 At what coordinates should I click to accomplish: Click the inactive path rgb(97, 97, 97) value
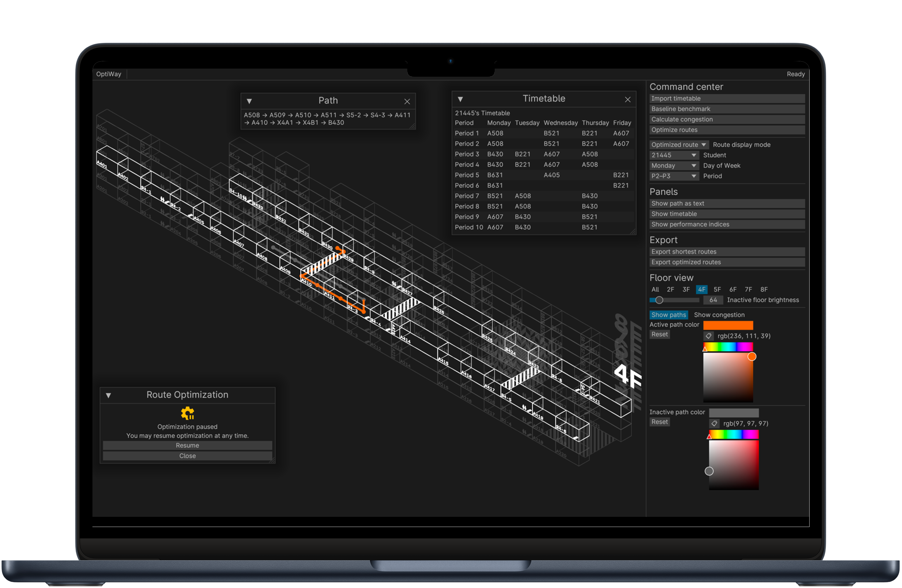tap(745, 423)
